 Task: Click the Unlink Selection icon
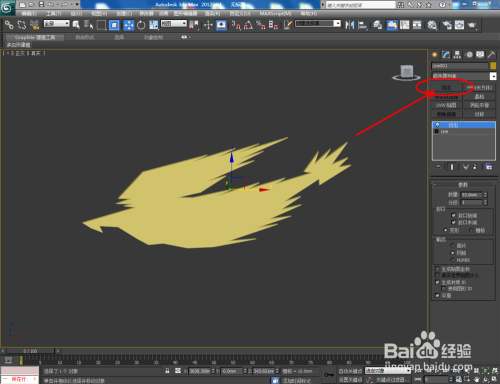[22, 25]
